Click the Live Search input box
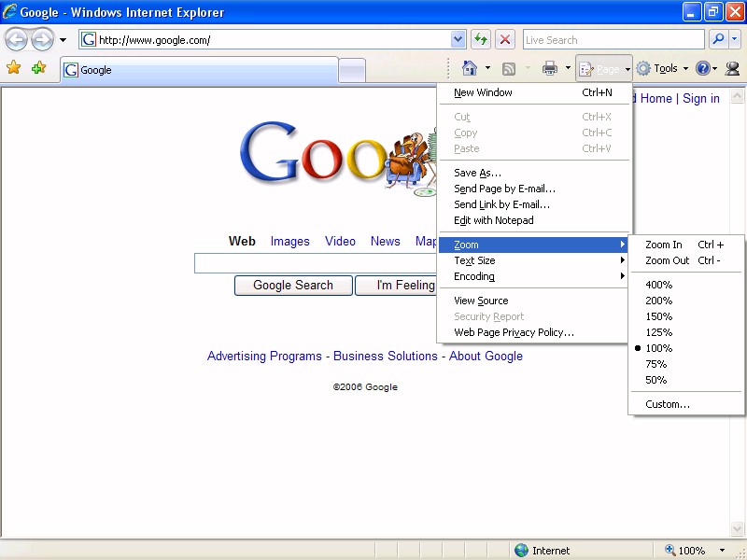 pyautogui.click(x=613, y=40)
